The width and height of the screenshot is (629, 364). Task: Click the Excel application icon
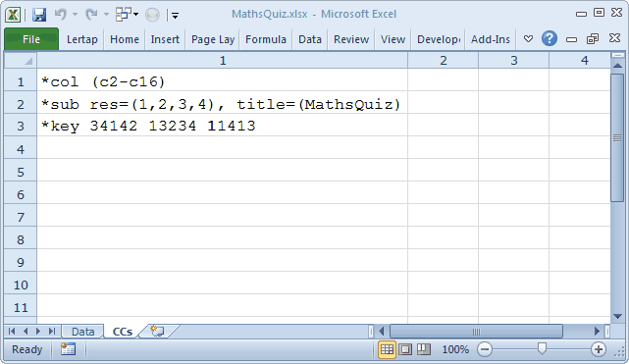click(13, 15)
